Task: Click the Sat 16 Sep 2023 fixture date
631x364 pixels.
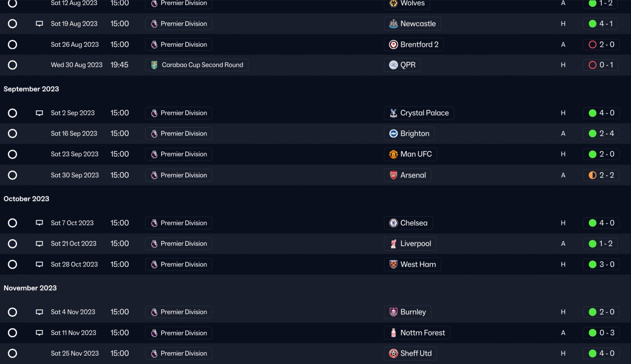Action: click(x=74, y=133)
